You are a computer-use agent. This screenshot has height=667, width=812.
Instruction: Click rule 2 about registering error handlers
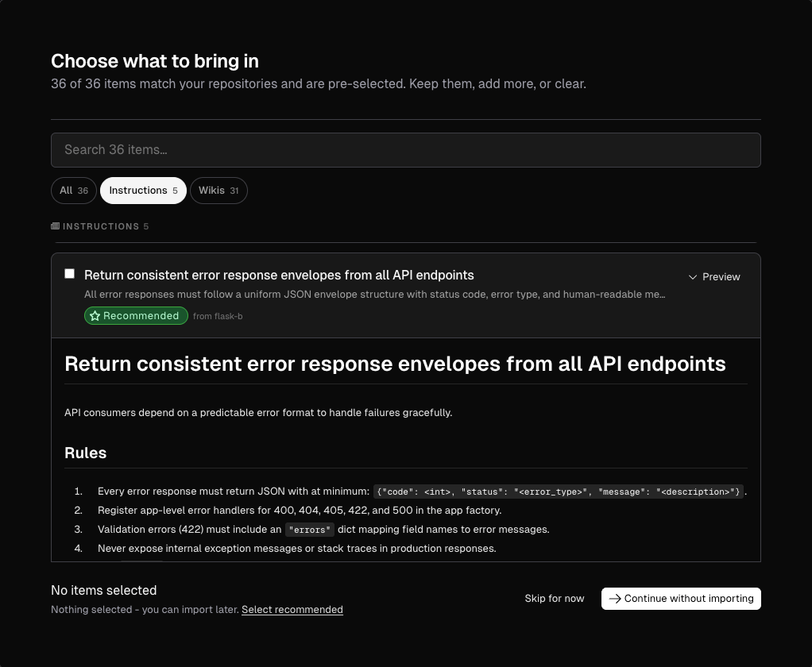tap(300, 511)
